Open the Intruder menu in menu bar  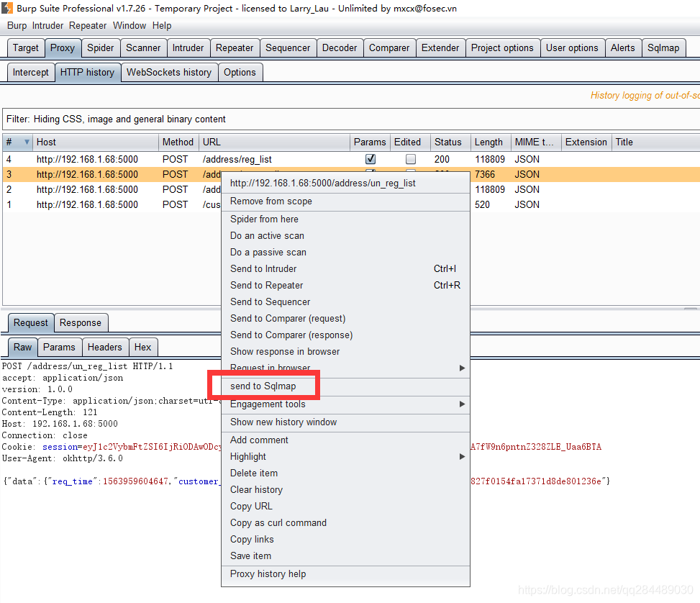[47, 25]
